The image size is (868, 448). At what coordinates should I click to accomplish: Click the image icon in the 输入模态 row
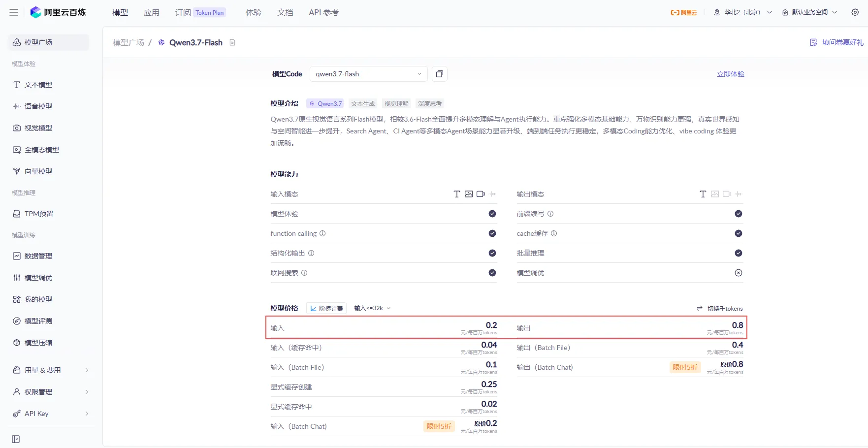[x=469, y=194]
